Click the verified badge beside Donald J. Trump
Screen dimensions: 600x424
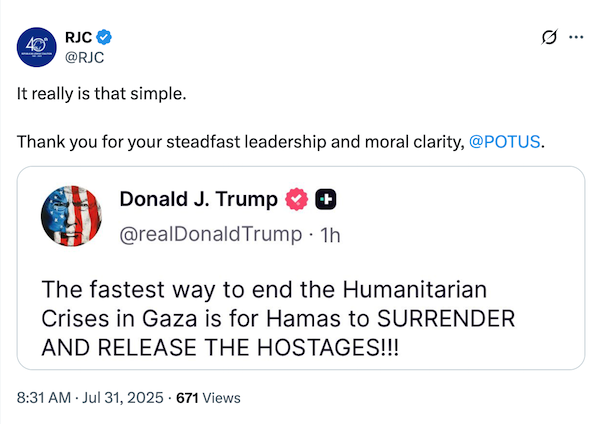click(x=297, y=200)
